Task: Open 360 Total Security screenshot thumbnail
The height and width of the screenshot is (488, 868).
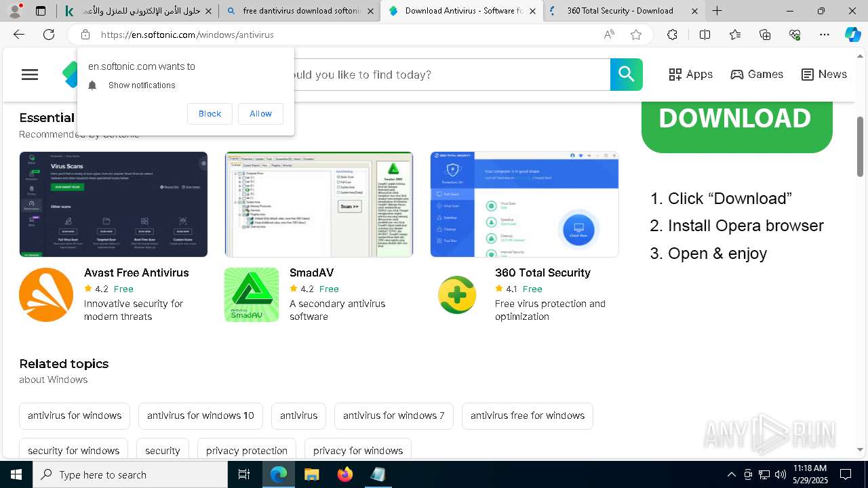Action: coord(524,204)
